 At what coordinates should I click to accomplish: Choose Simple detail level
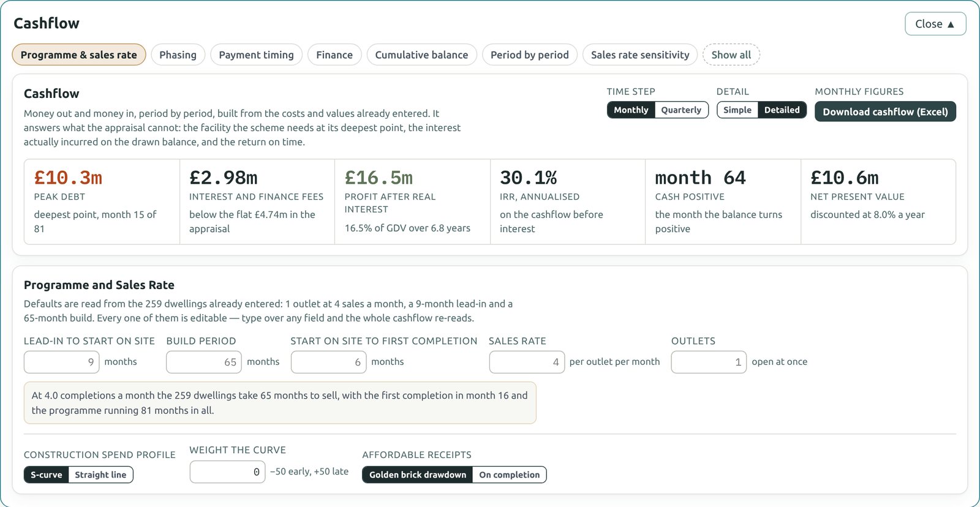click(x=737, y=110)
